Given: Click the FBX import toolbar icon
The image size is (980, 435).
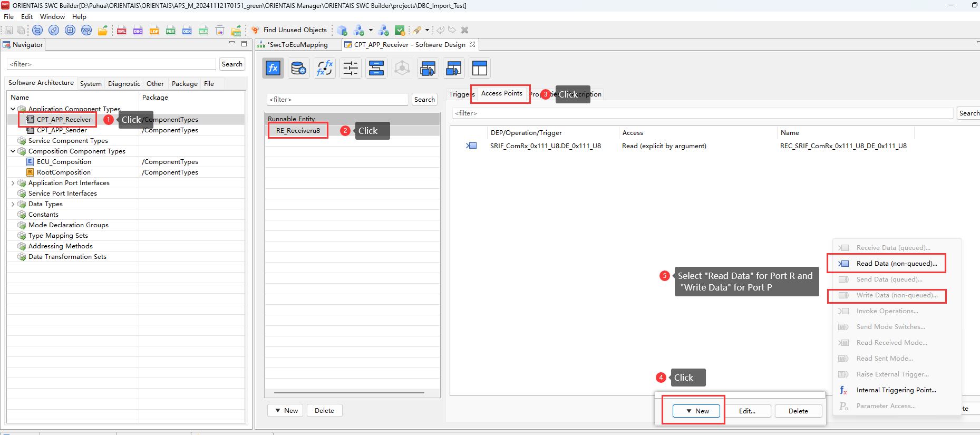Looking at the screenshot, I should (x=170, y=30).
